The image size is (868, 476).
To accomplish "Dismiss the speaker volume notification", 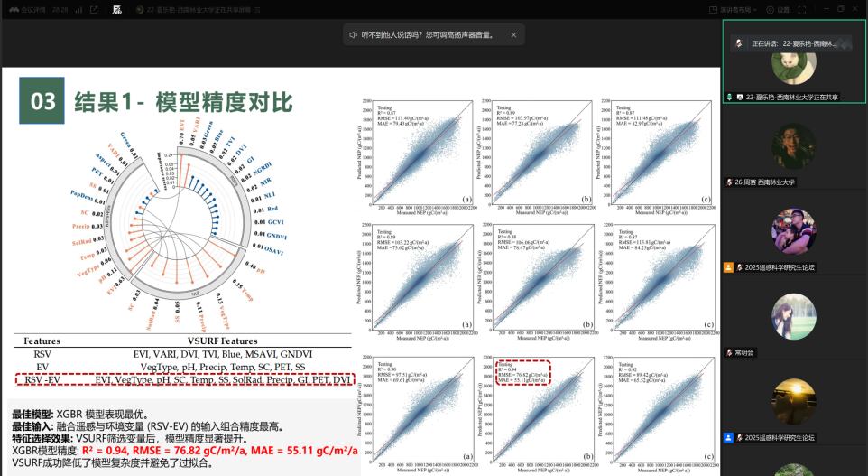I will pos(513,35).
